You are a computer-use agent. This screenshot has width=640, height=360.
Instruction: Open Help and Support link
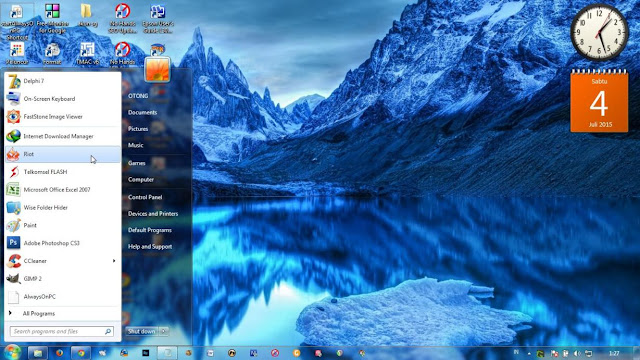150,247
